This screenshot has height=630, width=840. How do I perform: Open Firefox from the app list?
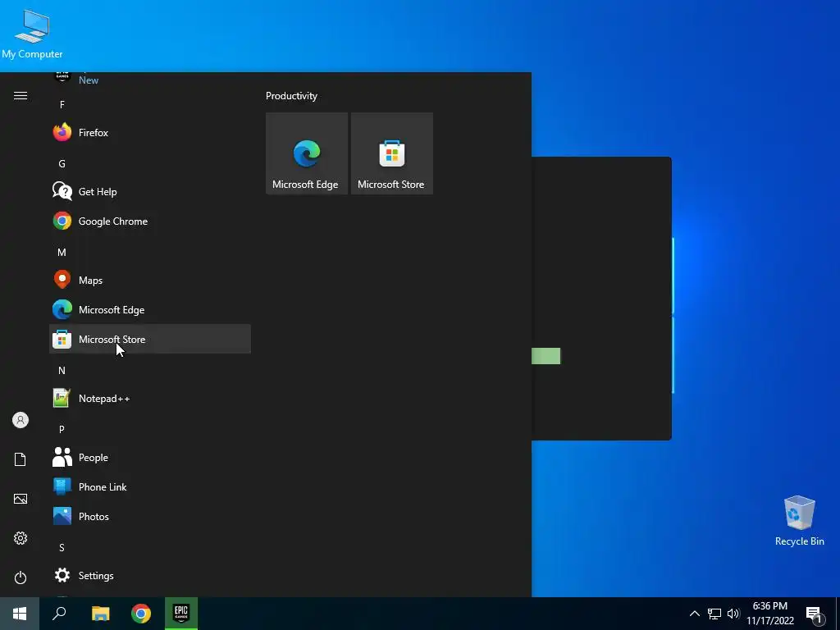[x=150, y=132]
